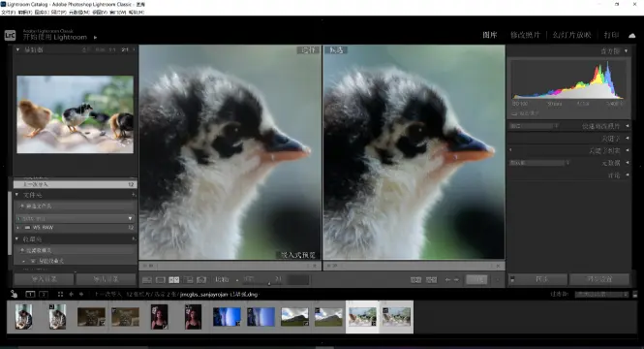
Task: Open the main window display button 1
Action: (30, 295)
